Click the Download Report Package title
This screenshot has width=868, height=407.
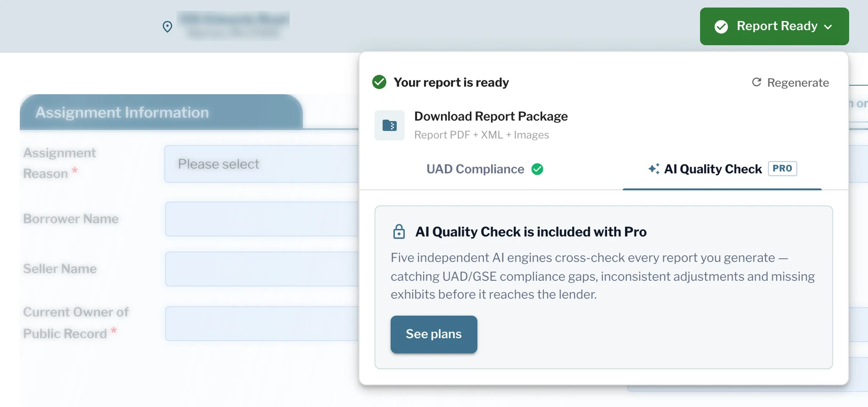491,116
